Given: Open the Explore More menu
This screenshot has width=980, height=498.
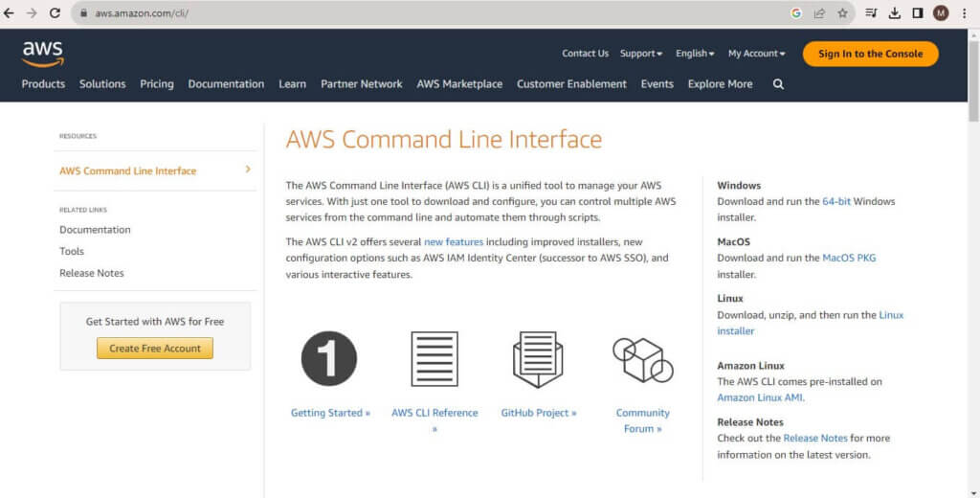Looking at the screenshot, I should 720,84.
